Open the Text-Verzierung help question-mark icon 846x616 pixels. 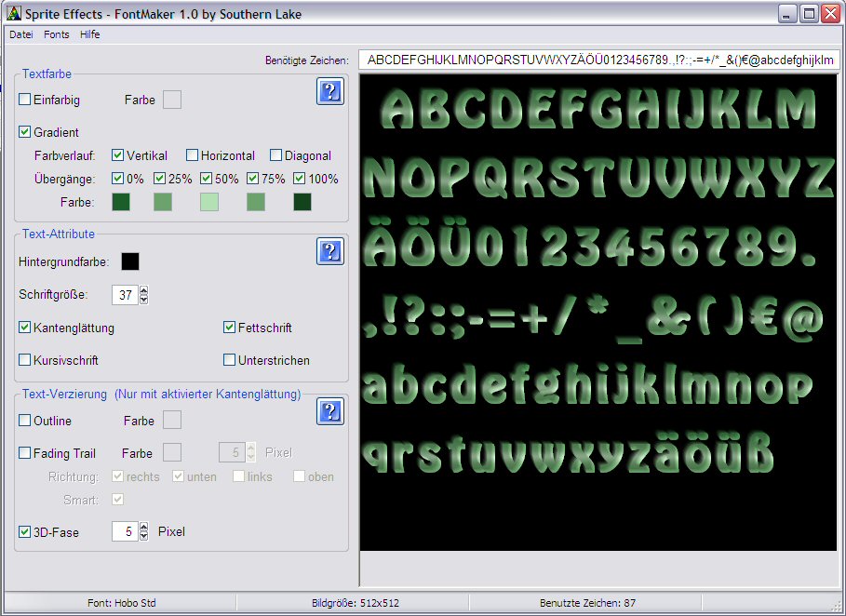click(330, 411)
